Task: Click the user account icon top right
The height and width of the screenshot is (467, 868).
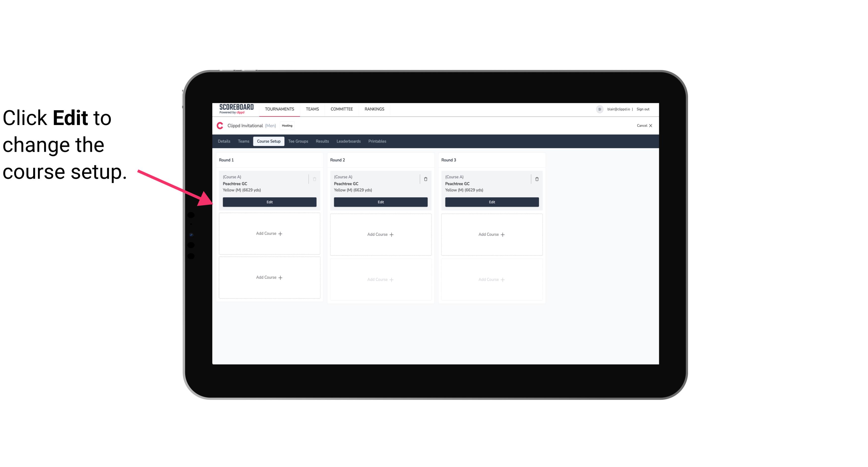Action: pos(600,109)
